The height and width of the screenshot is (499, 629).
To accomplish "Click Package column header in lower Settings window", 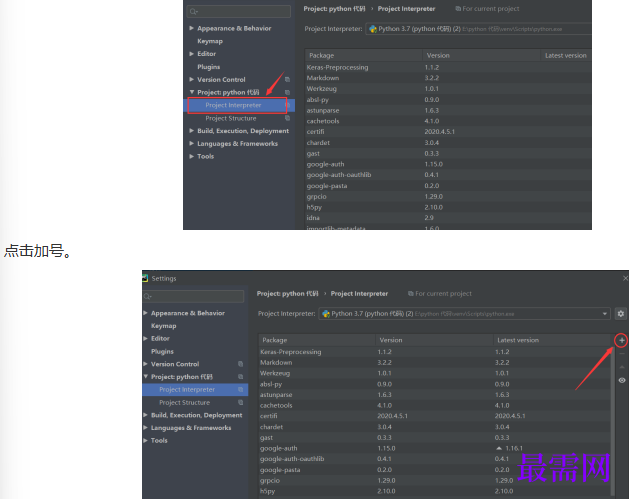I will [317, 340].
